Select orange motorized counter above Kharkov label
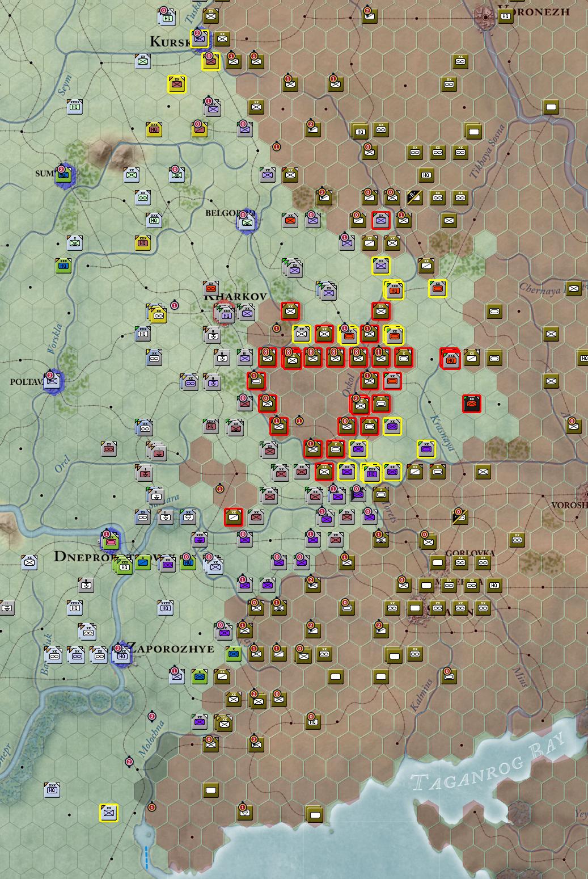This screenshot has width=588, height=879. coord(211,289)
